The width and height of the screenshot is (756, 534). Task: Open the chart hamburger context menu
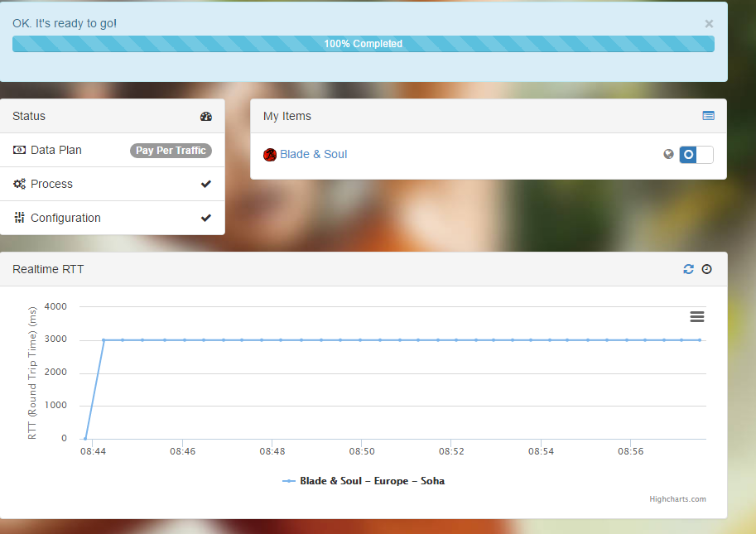pyautogui.click(x=697, y=316)
